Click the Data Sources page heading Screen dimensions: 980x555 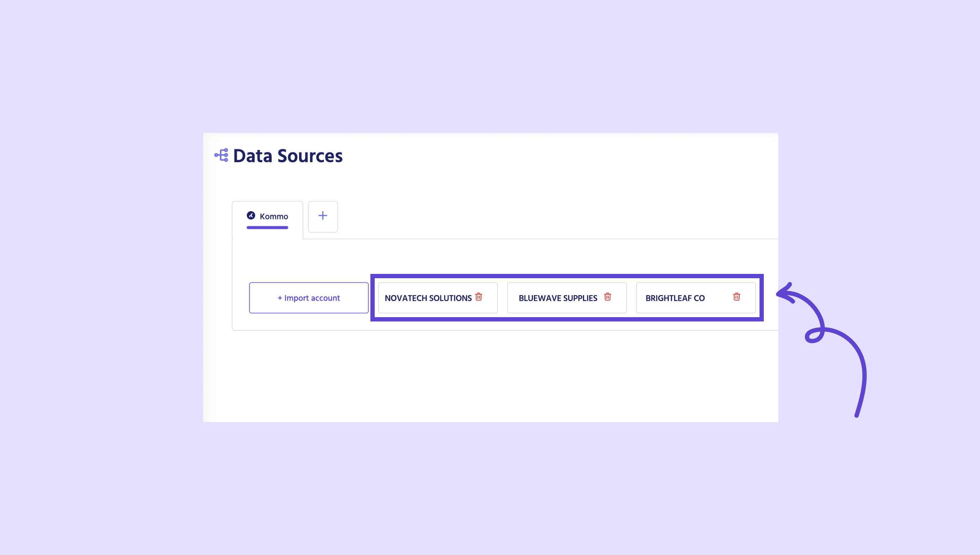[288, 156]
